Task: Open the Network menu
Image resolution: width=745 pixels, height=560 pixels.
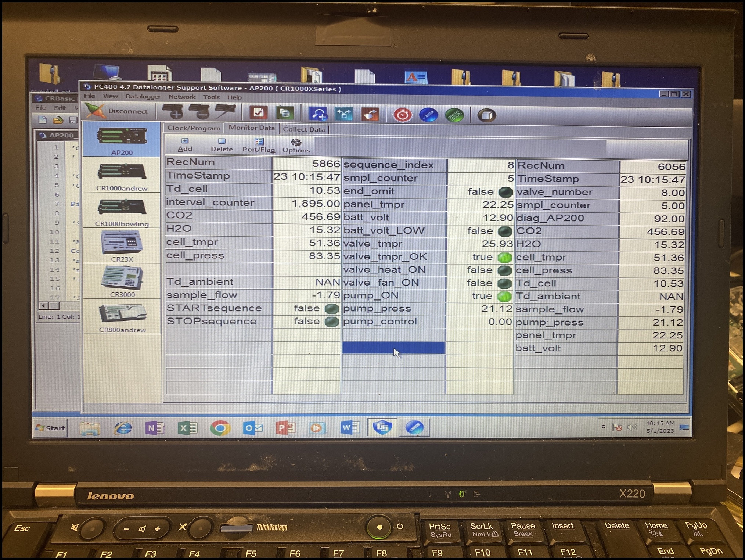Action: (x=182, y=97)
